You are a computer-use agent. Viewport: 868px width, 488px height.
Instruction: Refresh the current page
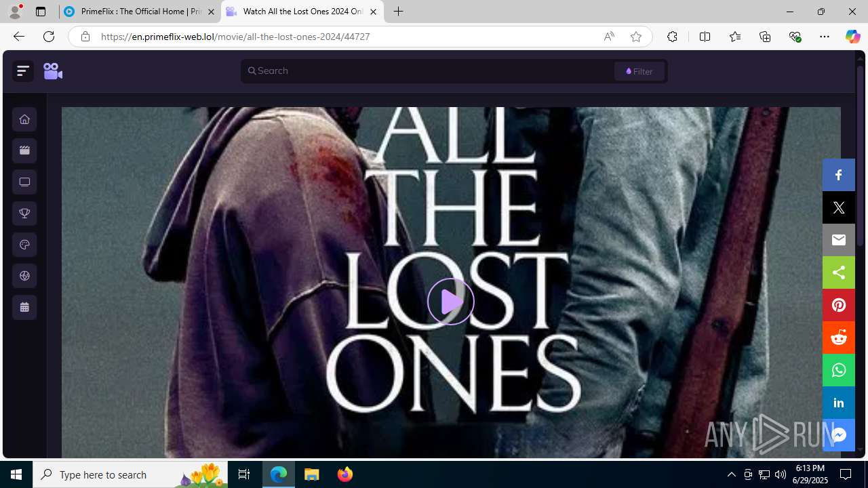coord(49,37)
